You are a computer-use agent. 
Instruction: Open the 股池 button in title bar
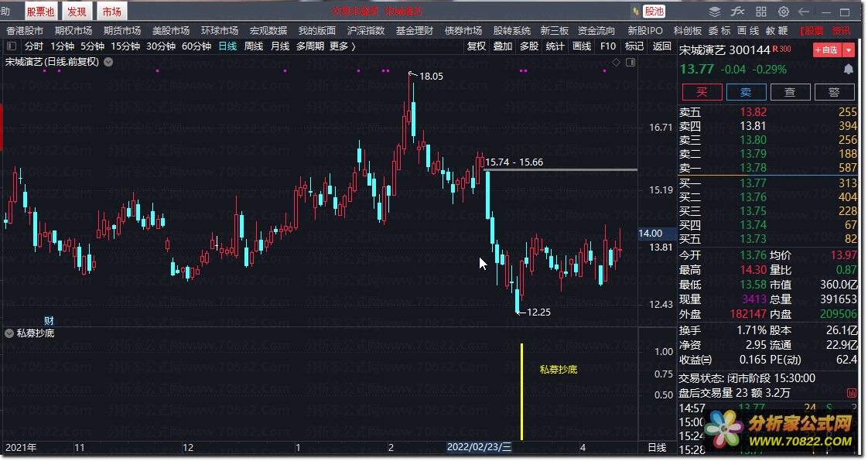pos(654,11)
